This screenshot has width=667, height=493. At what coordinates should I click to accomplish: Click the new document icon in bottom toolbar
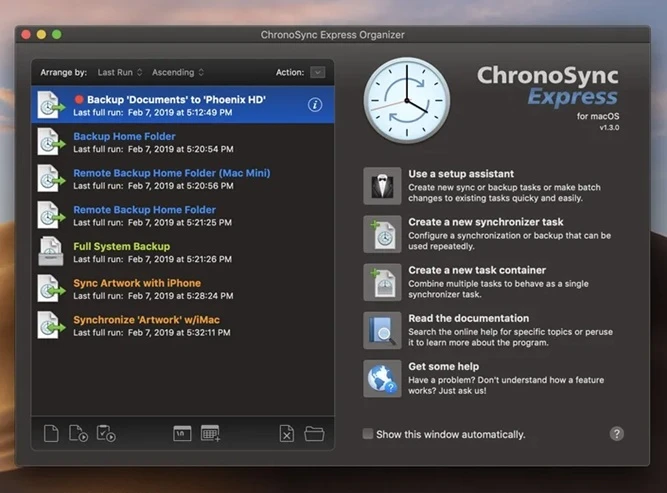tap(52, 433)
